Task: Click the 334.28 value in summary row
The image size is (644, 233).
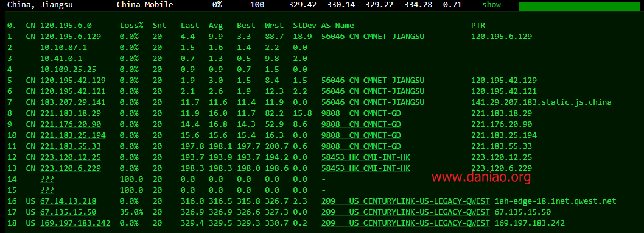Action: point(418,5)
